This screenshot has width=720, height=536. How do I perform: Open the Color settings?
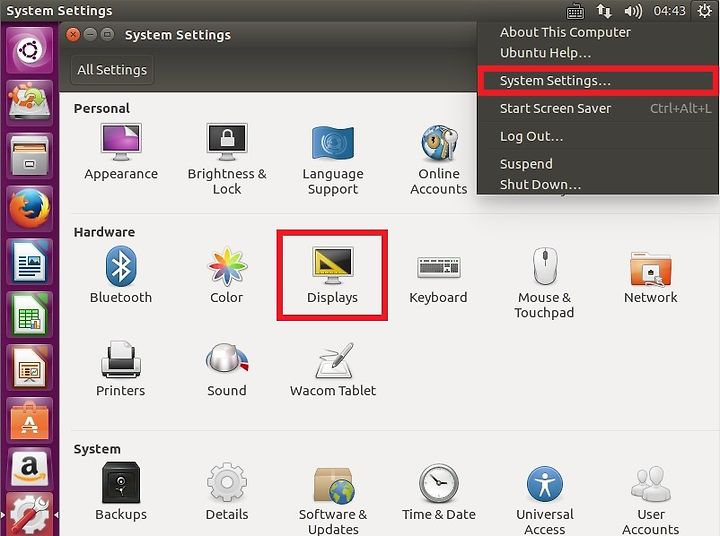click(x=227, y=275)
